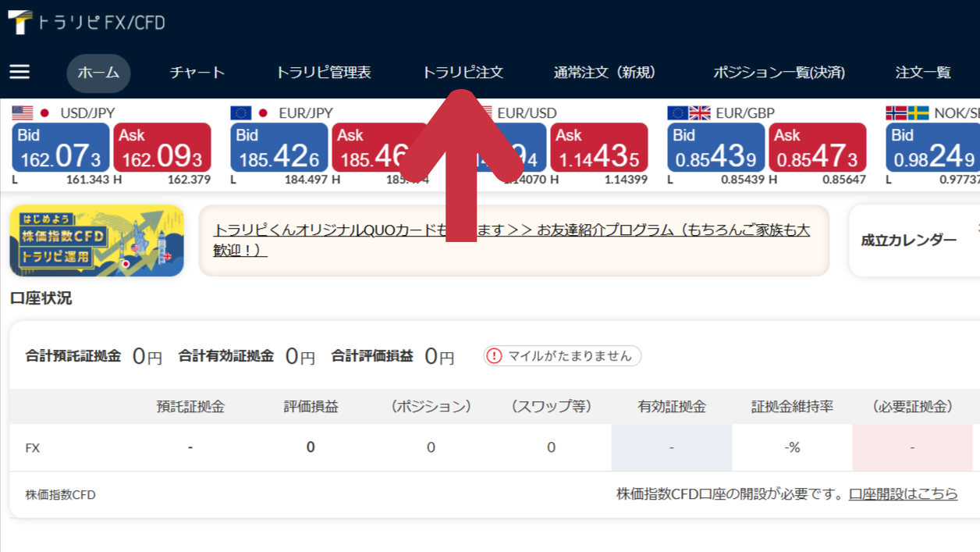Screen dimensions: 980x552
Task: Click the 合計預託証拠金 label
Action: [x=73, y=356]
